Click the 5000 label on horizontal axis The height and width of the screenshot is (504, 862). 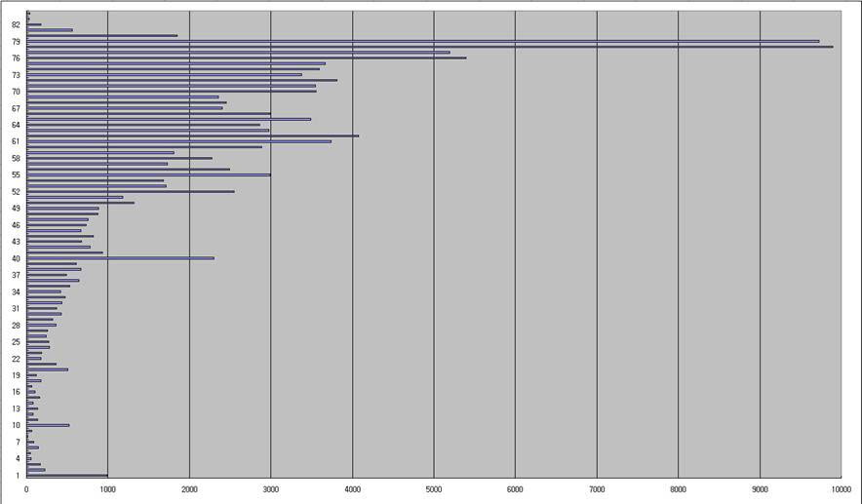click(434, 487)
